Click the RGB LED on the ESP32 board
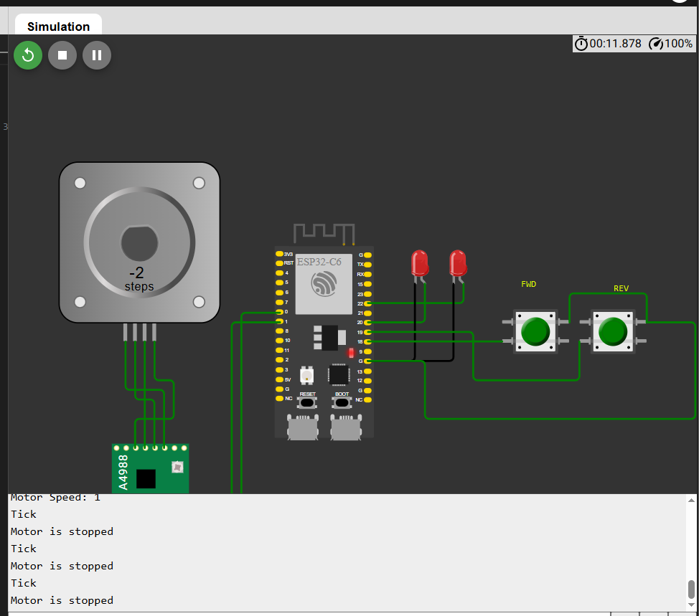 click(306, 374)
